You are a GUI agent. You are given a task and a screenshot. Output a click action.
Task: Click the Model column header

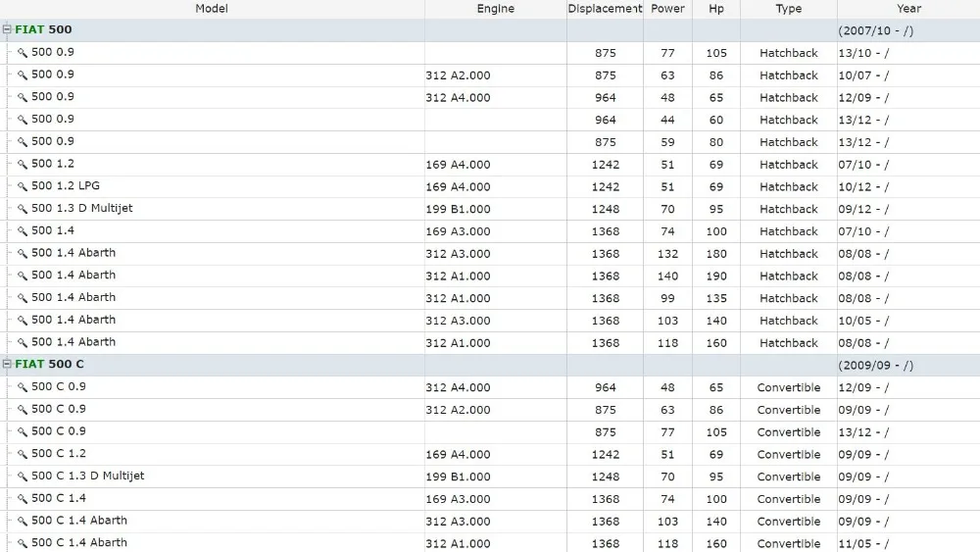tap(212, 9)
